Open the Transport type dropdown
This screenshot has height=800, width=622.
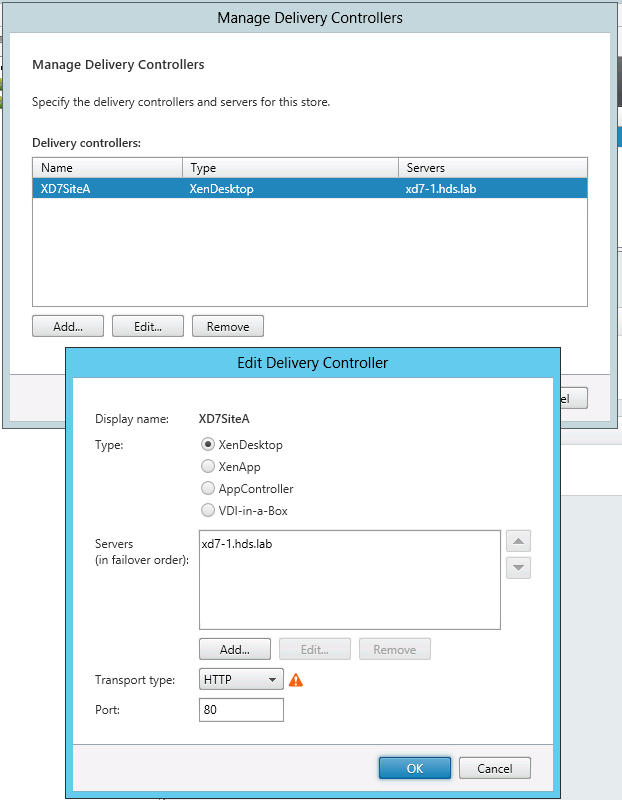click(241, 679)
